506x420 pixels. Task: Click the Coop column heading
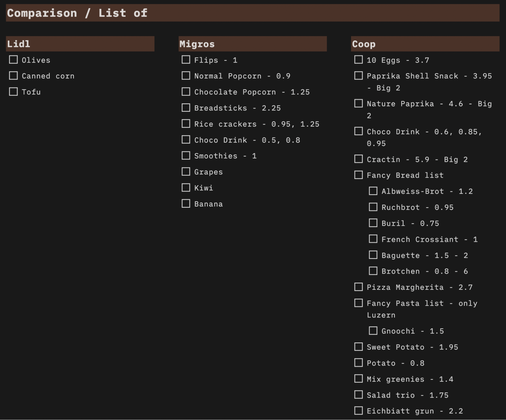[364, 44]
